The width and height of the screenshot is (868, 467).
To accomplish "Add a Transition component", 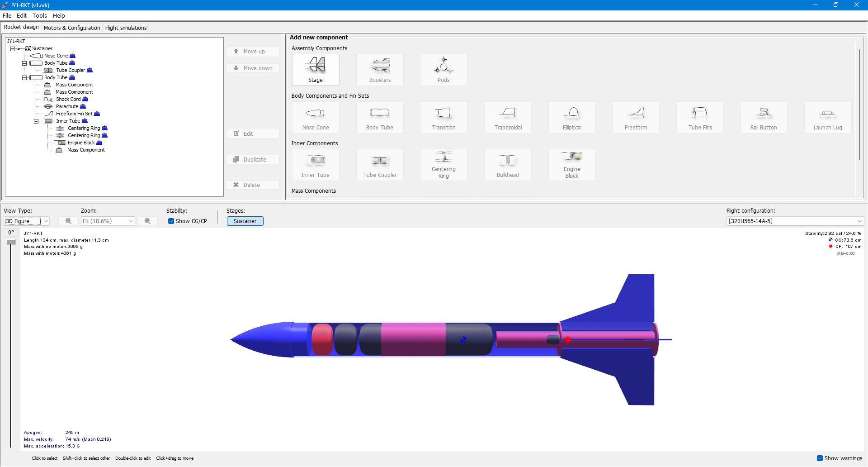I will 443,117.
